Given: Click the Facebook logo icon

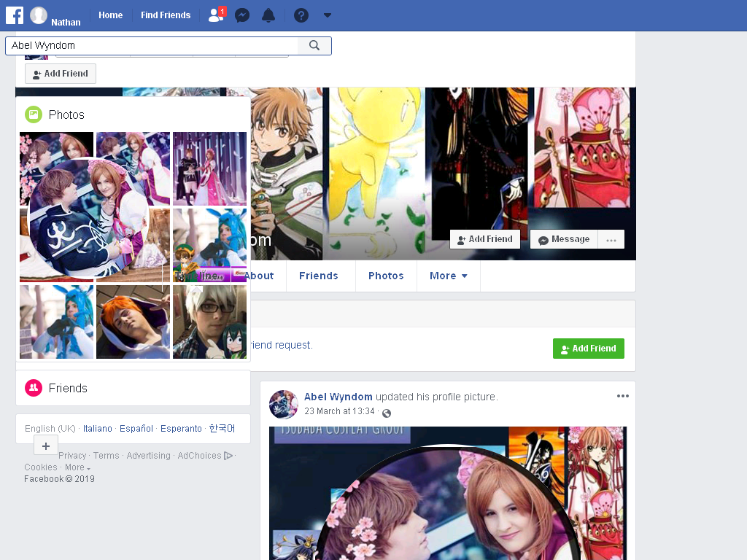Looking at the screenshot, I should 15,15.
